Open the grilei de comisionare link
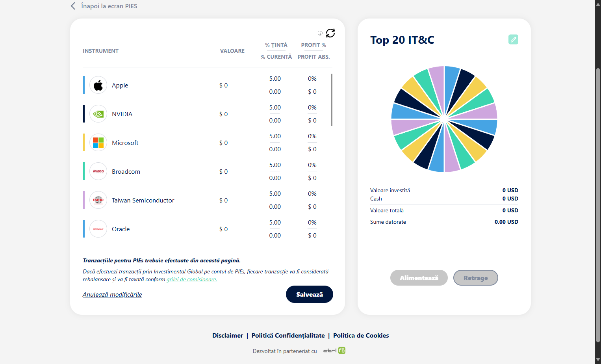Screen dimensions: 601x364 192,279
